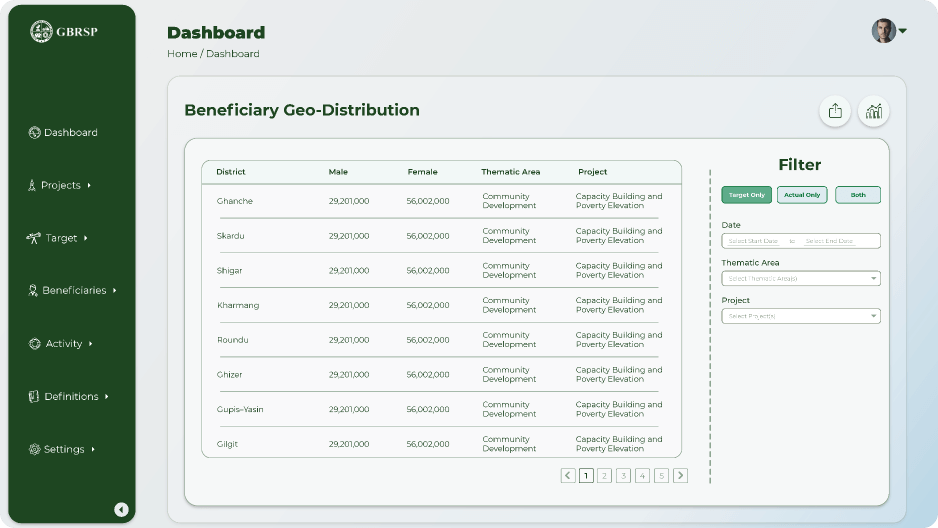Select the Both filter toggle
This screenshot has height=528, width=938.
[858, 195]
